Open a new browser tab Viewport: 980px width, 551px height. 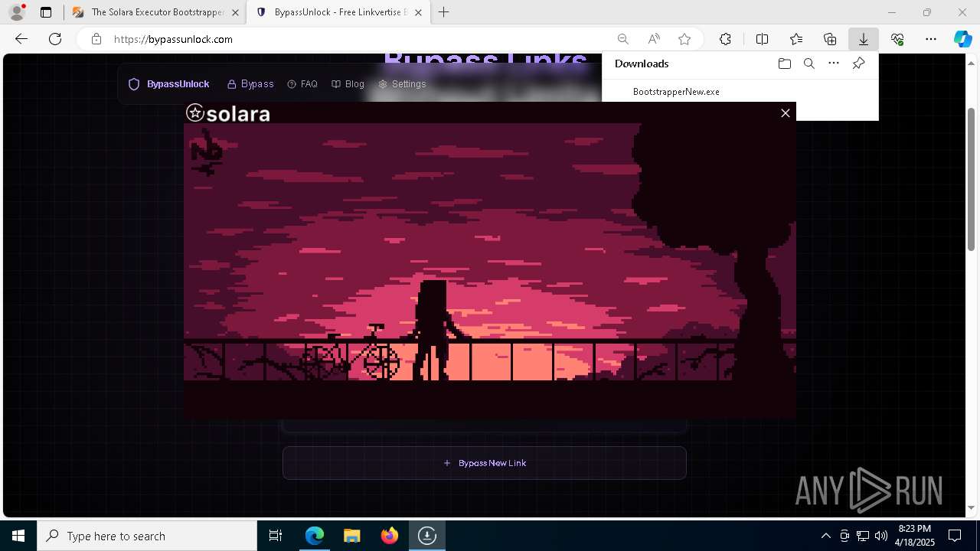coord(443,12)
